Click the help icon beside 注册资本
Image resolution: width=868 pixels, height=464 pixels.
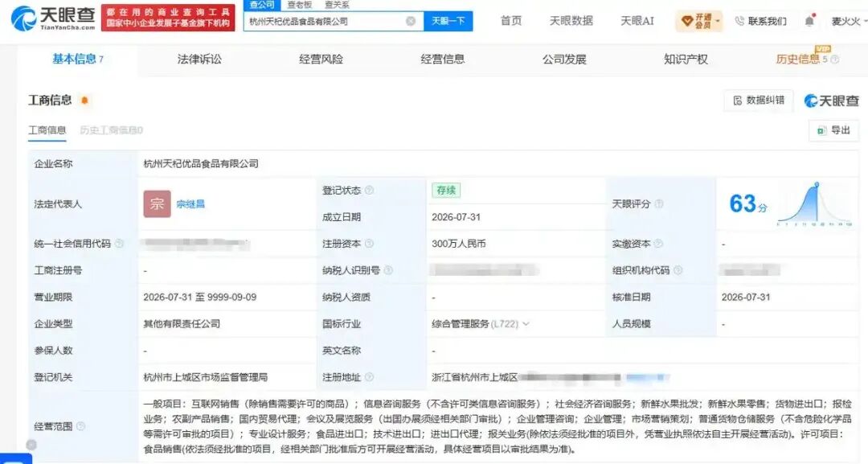[x=369, y=244]
